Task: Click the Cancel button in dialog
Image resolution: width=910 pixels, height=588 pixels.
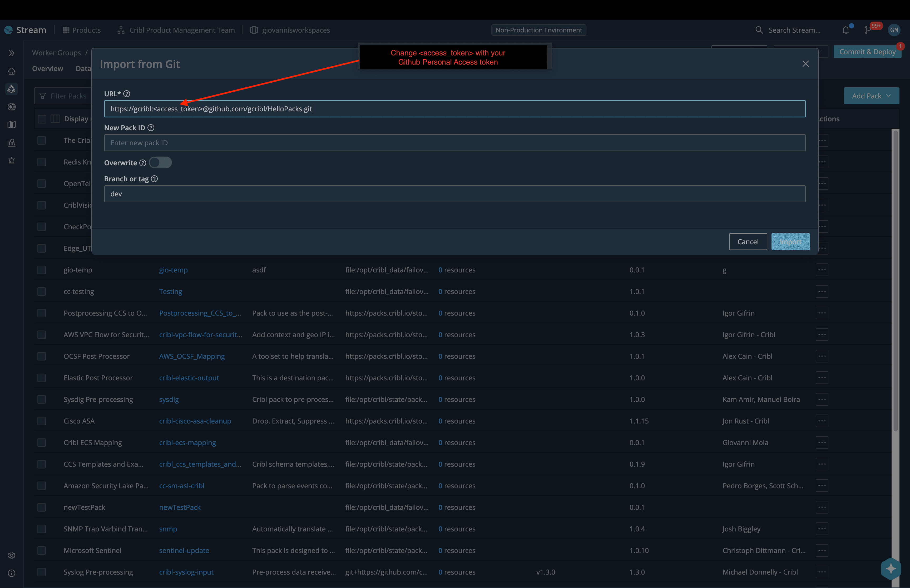Action: click(748, 242)
